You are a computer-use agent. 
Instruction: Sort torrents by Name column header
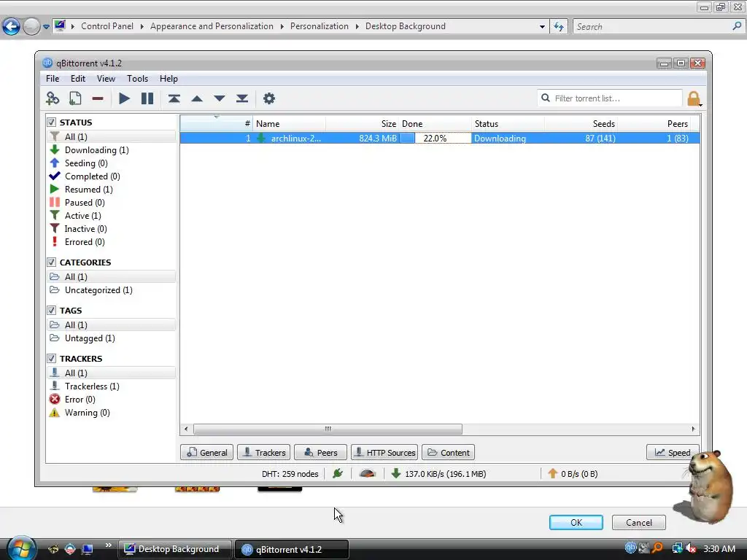tap(289, 124)
